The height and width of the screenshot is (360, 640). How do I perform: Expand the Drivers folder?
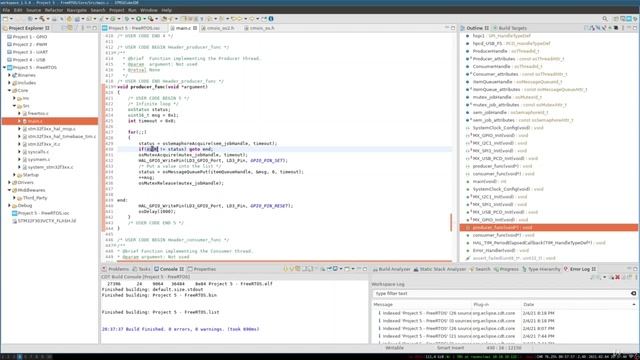pos(9,182)
